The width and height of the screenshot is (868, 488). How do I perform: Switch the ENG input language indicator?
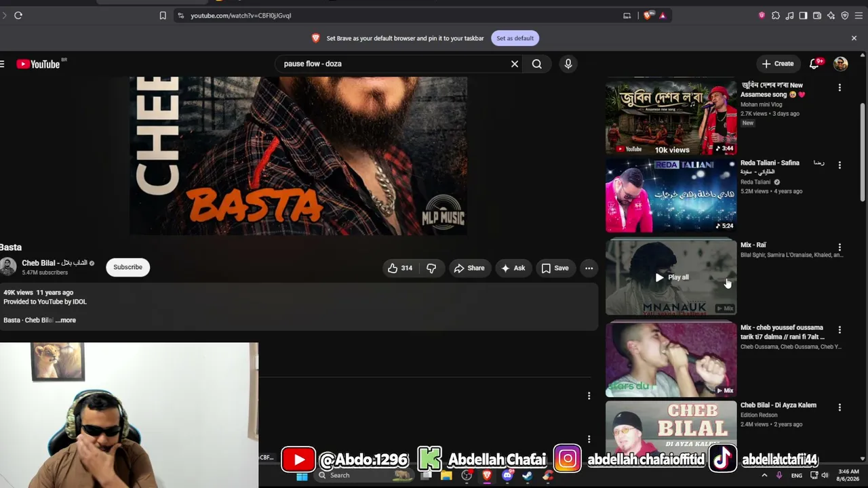point(797,476)
